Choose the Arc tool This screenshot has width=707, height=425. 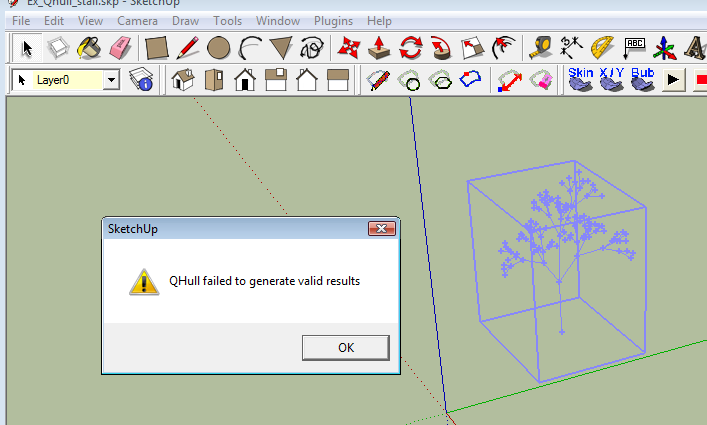click(250, 48)
